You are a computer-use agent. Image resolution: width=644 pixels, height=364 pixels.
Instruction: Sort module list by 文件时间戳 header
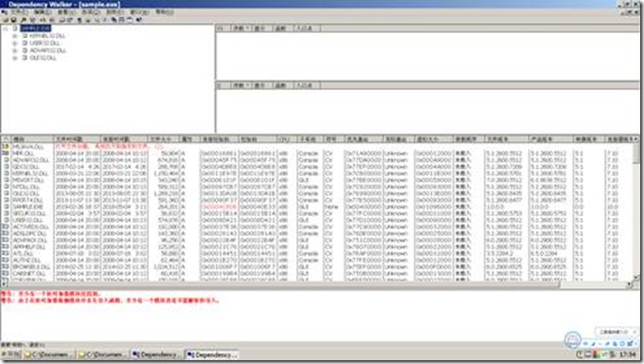click(x=77, y=139)
